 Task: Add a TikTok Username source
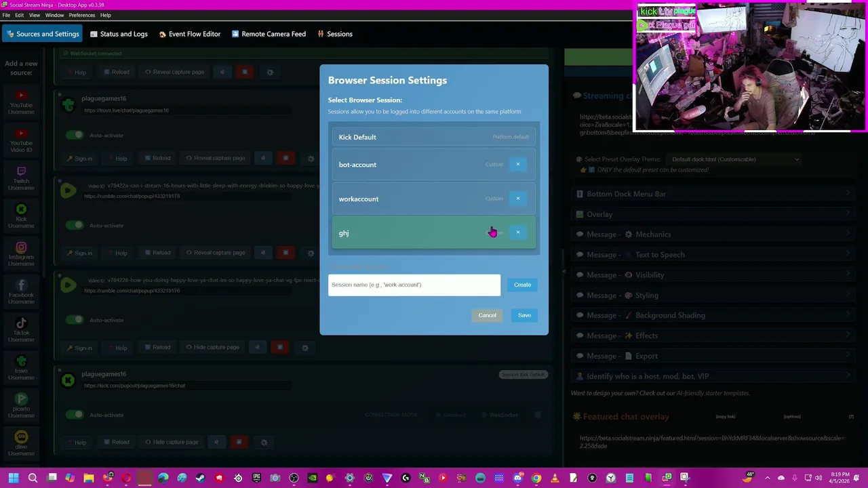[21, 331]
